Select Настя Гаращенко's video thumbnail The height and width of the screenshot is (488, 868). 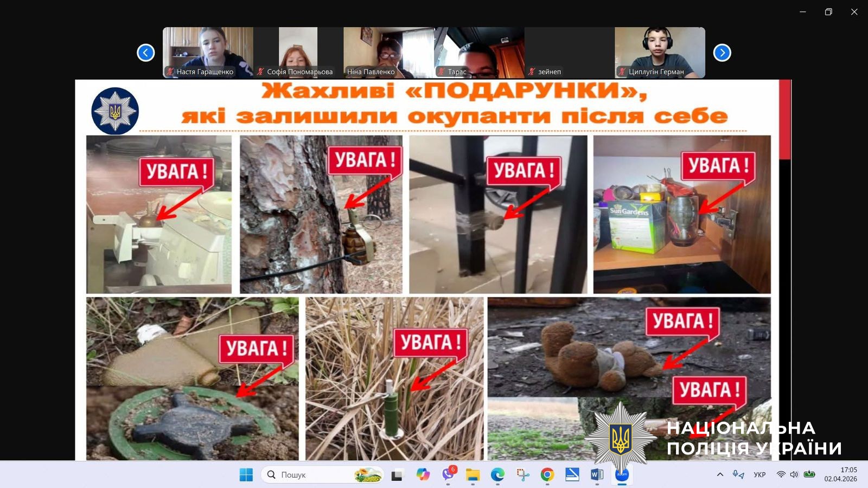208,52
